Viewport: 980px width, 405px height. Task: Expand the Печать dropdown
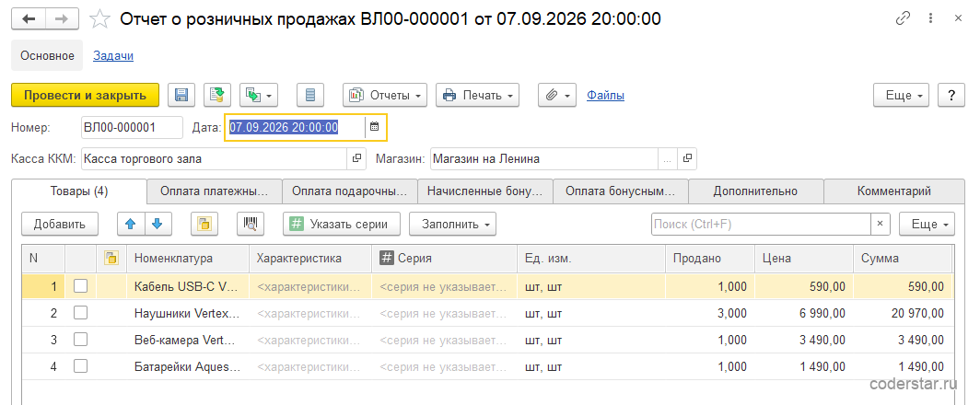pyautogui.click(x=477, y=95)
